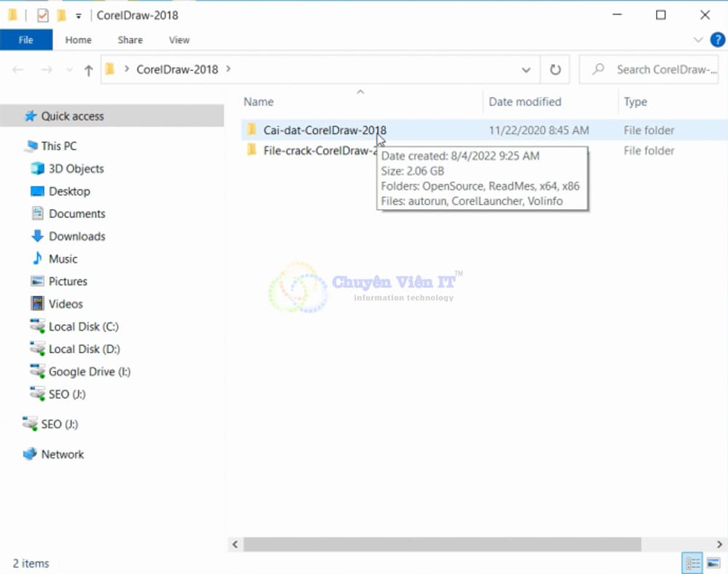Open the Help question mark icon
This screenshot has width=728, height=574.
[x=717, y=40]
